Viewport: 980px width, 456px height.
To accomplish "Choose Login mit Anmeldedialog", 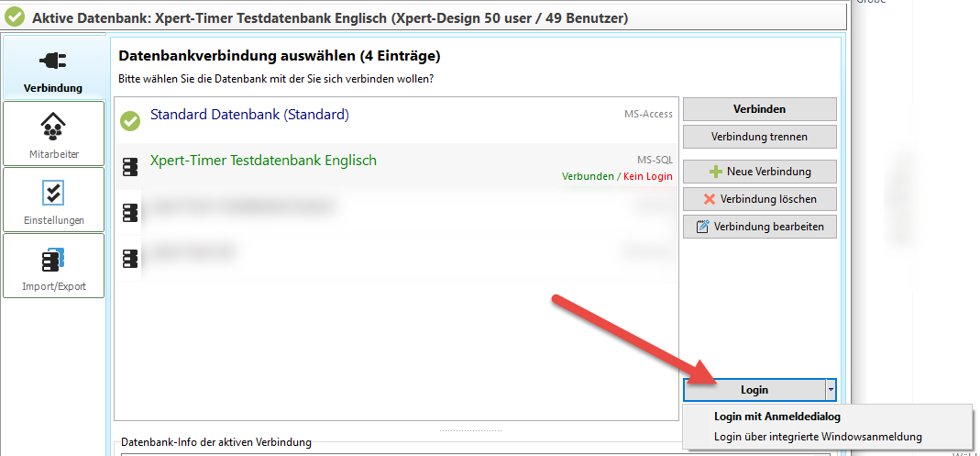I will pos(776,417).
